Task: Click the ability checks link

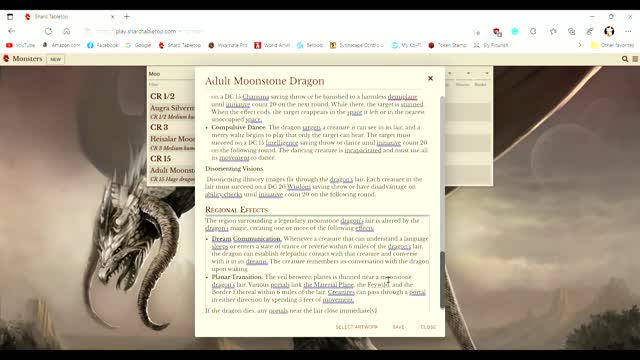Action: [224, 194]
